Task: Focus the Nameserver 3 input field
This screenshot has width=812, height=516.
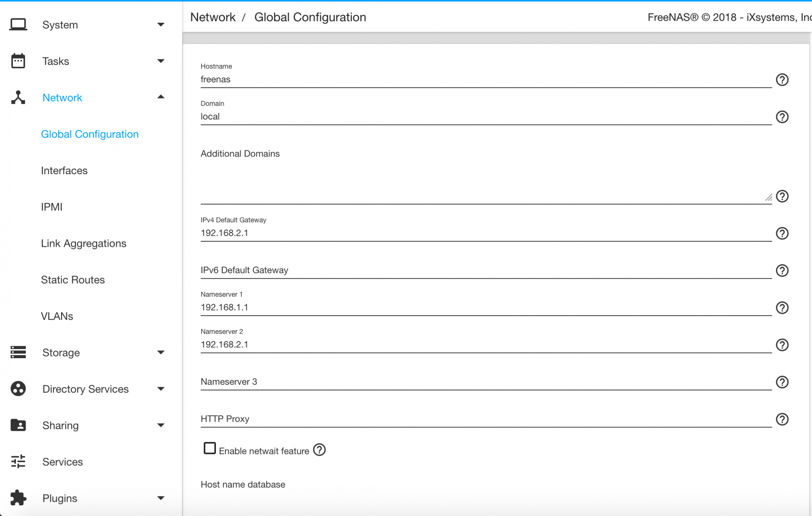Action: pos(485,381)
